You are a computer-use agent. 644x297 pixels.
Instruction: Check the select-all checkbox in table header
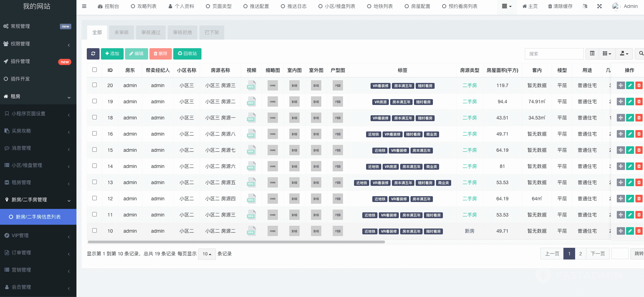95,70
